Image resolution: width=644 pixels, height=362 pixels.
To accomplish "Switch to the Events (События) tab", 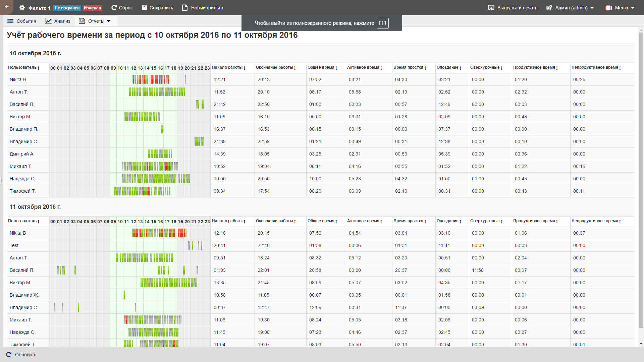I will [x=22, y=21].
